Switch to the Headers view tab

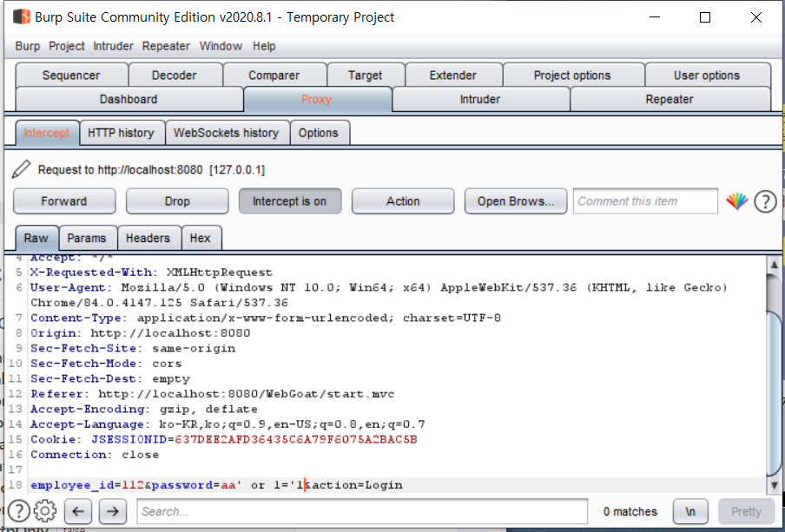pos(148,238)
